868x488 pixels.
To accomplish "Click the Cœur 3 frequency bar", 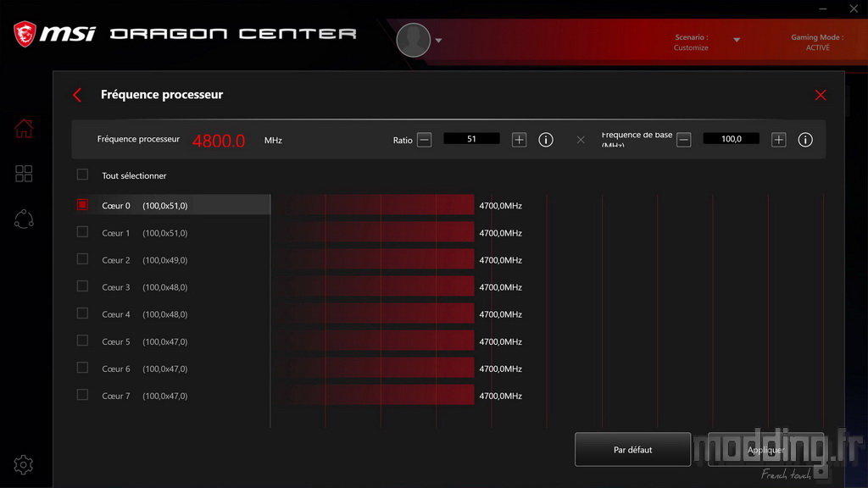I will tap(375, 286).
